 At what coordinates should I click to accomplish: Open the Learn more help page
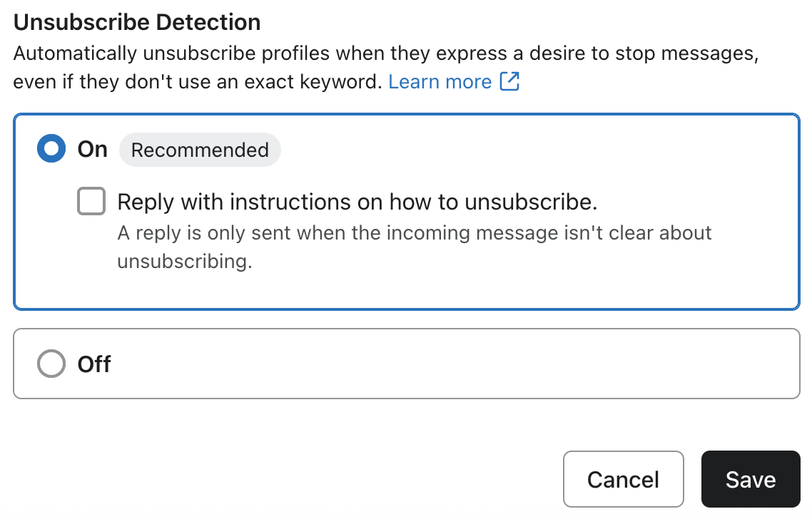point(440,81)
